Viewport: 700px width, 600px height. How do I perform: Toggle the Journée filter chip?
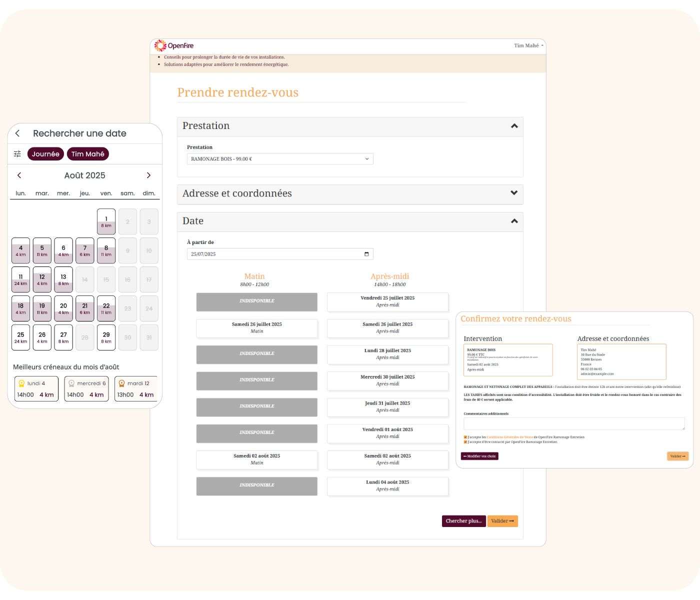point(45,154)
